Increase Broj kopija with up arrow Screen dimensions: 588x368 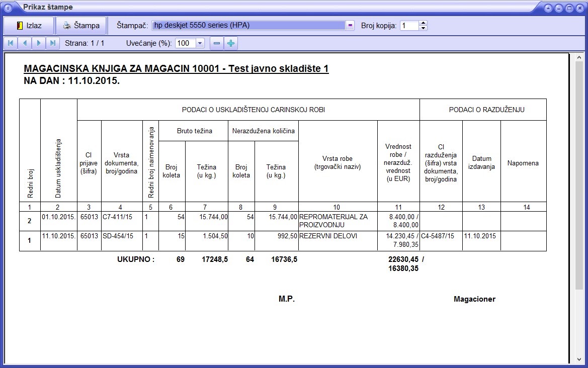point(423,23)
